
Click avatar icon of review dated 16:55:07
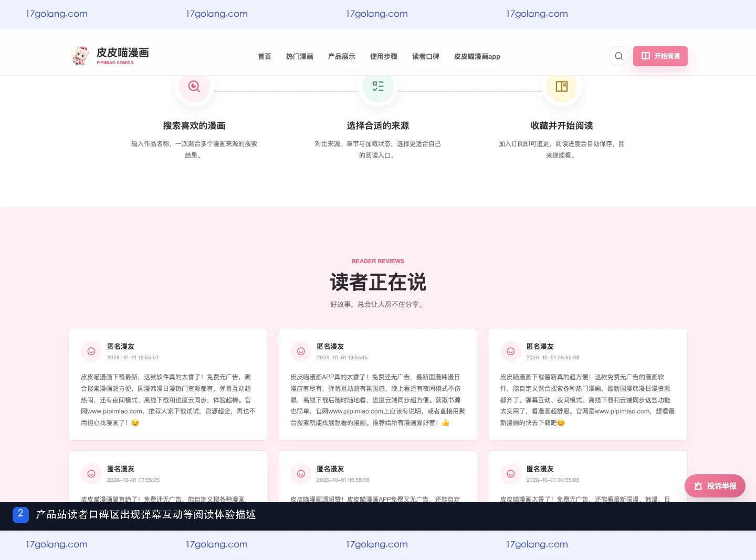tap(91, 351)
